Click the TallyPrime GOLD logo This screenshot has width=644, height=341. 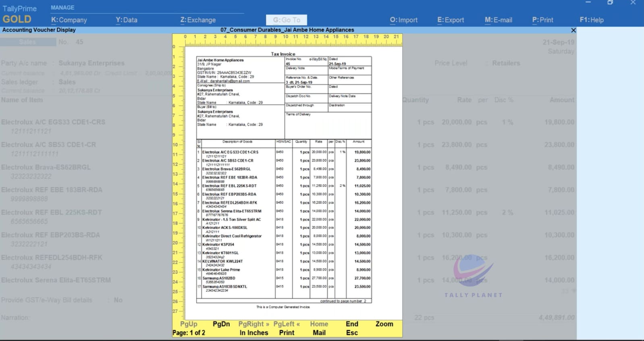click(19, 14)
